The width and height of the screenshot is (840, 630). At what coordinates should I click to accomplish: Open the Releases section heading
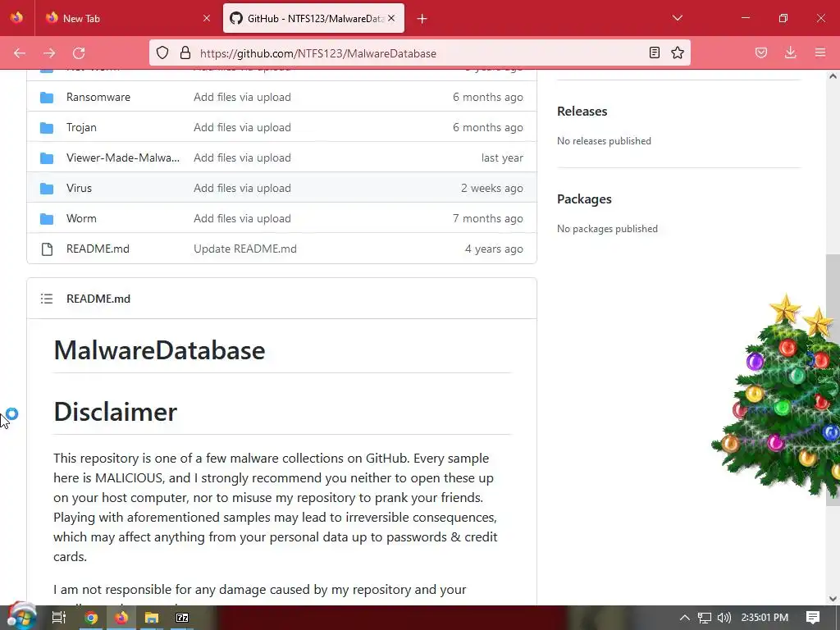(x=582, y=112)
